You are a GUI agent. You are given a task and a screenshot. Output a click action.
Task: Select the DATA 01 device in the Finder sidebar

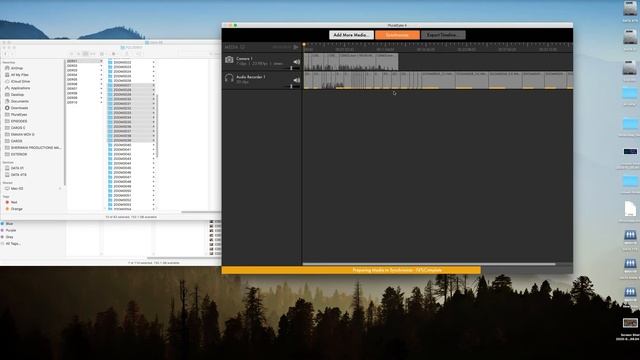[16, 168]
